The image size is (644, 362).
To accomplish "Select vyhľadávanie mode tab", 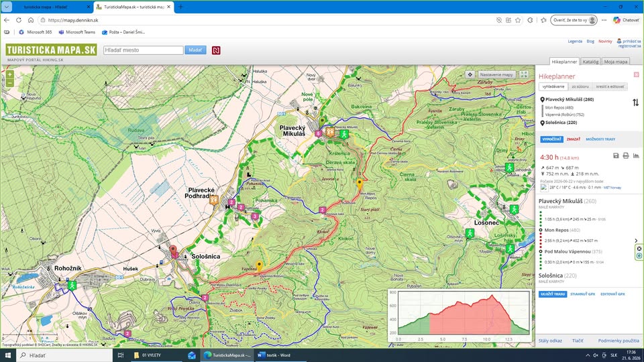I will point(553,86).
